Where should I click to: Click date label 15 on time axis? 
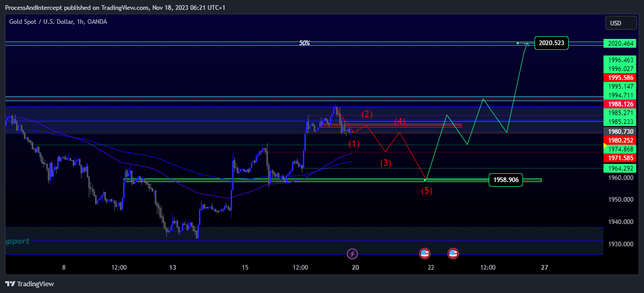coord(245,268)
